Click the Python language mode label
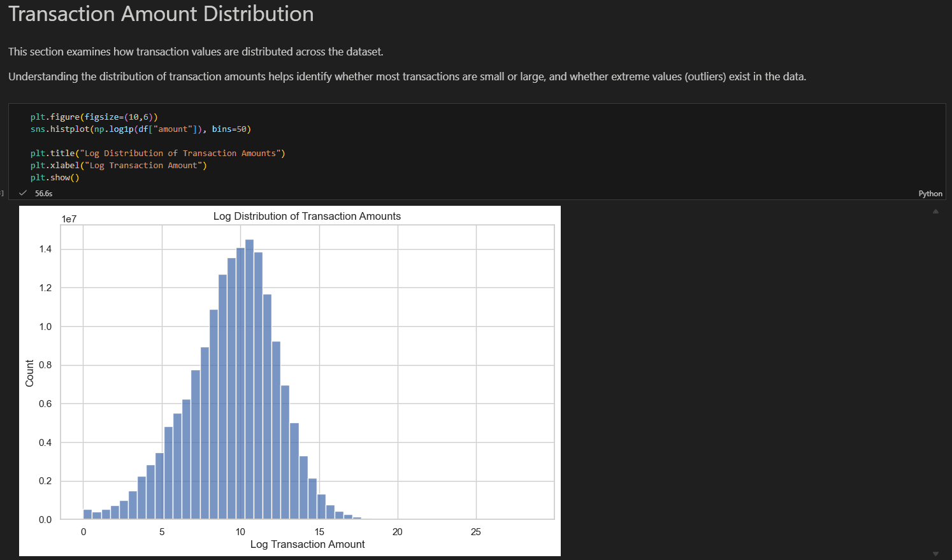The width and height of the screenshot is (952, 560). point(930,194)
